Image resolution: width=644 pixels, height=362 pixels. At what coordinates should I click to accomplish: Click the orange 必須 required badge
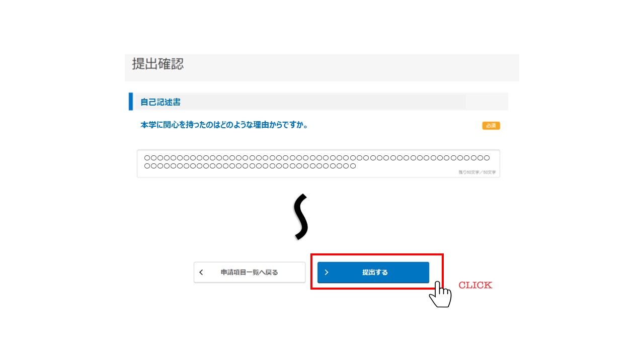491,126
